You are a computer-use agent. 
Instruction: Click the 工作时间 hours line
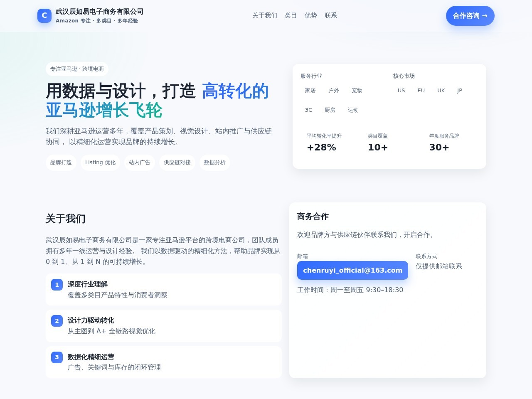point(350,290)
